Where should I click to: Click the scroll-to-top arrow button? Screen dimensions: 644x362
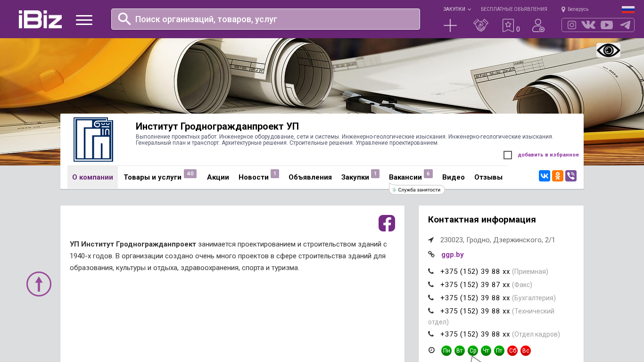[39, 284]
